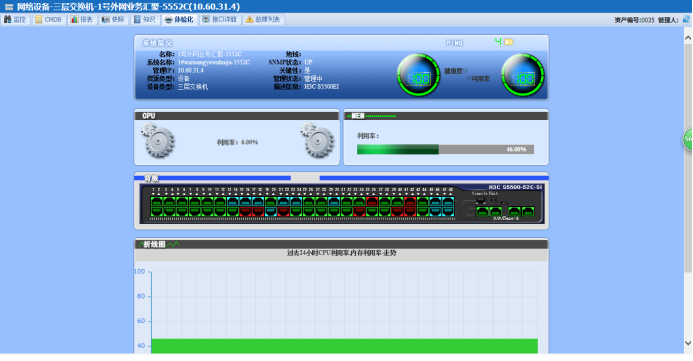Screen dimensions: 693x361
Task: Click the 背板 backplane panel title
Action: 152,178
